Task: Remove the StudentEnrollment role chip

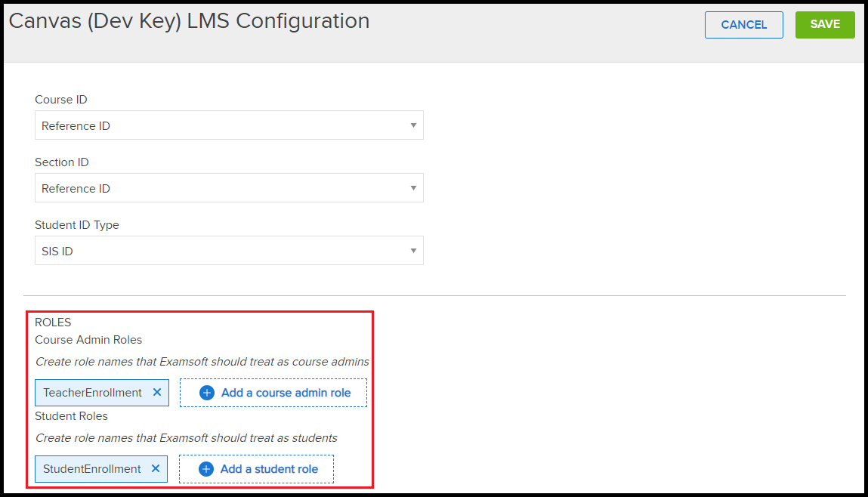Action: [x=156, y=468]
